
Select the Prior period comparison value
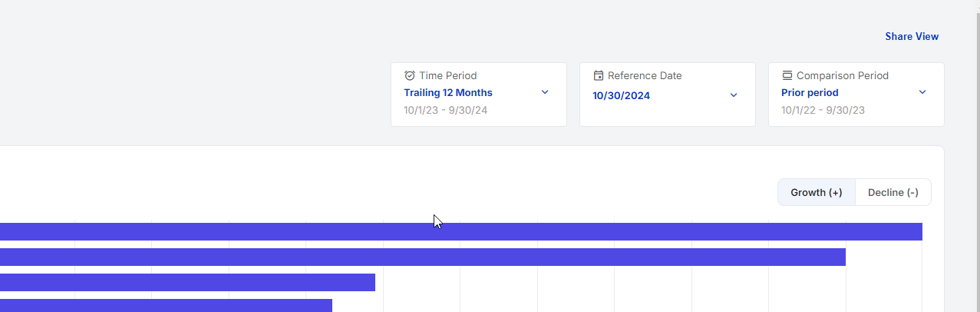pyautogui.click(x=810, y=93)
